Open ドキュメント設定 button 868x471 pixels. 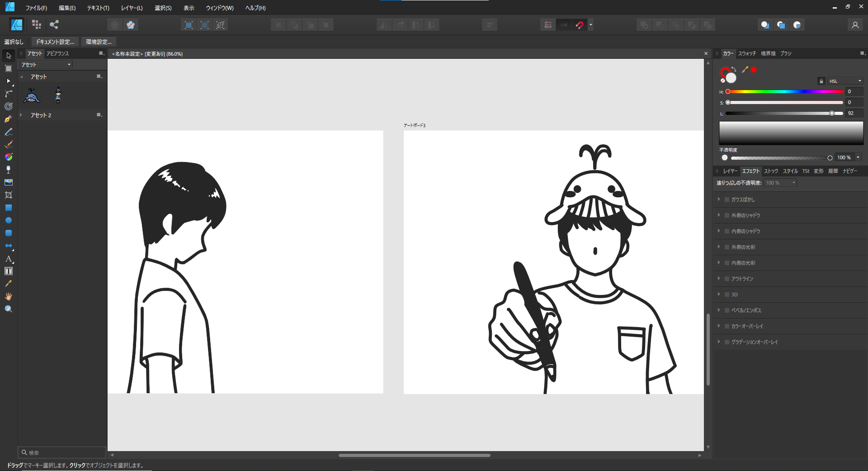click(x=55, y=42)
